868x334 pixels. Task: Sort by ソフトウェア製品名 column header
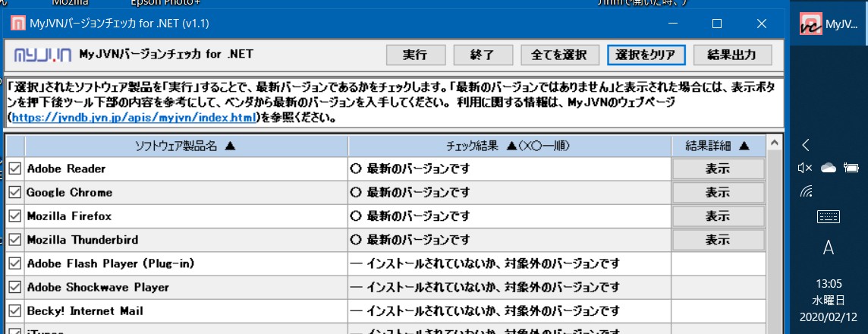click(187, 147)
